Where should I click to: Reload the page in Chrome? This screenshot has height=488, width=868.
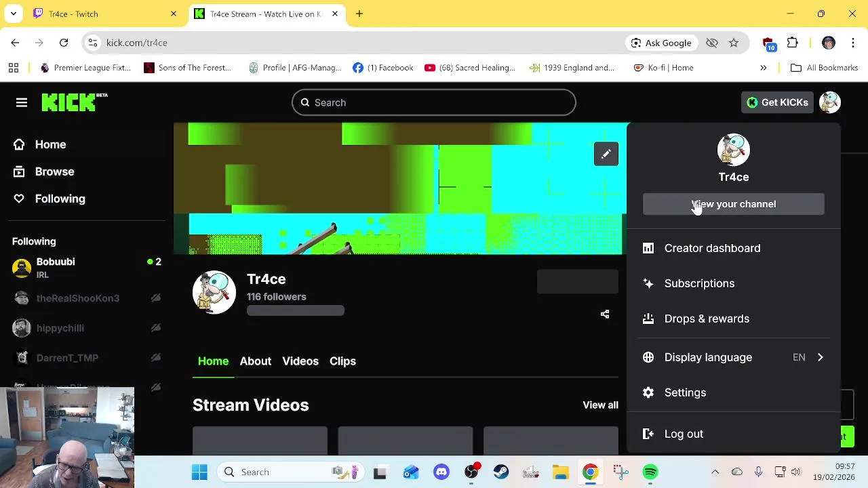[x=64, y=43]
